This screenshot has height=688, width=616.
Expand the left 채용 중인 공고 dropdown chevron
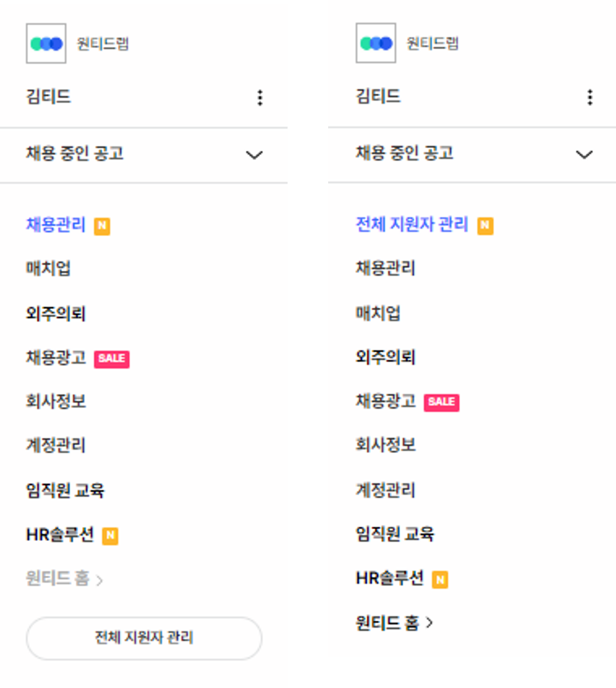254,155
